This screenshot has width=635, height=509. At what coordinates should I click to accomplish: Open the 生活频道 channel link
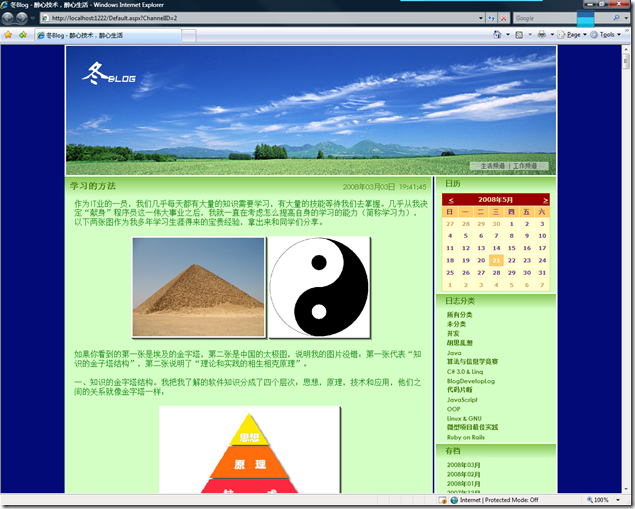[493, 166]
